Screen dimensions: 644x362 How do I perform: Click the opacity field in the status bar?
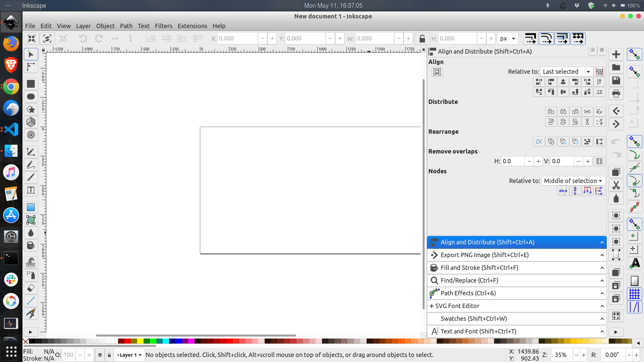pyautogui.click(x=68, y=355)
